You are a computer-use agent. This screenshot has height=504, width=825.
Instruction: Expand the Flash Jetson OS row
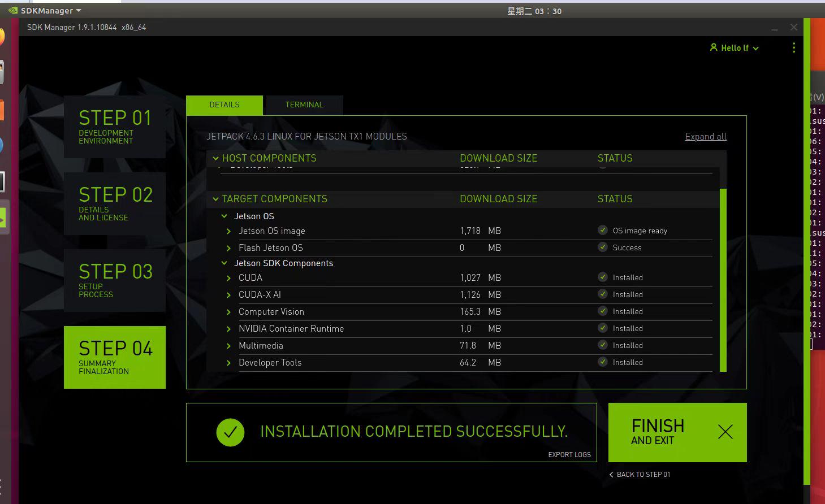(228, 248)
